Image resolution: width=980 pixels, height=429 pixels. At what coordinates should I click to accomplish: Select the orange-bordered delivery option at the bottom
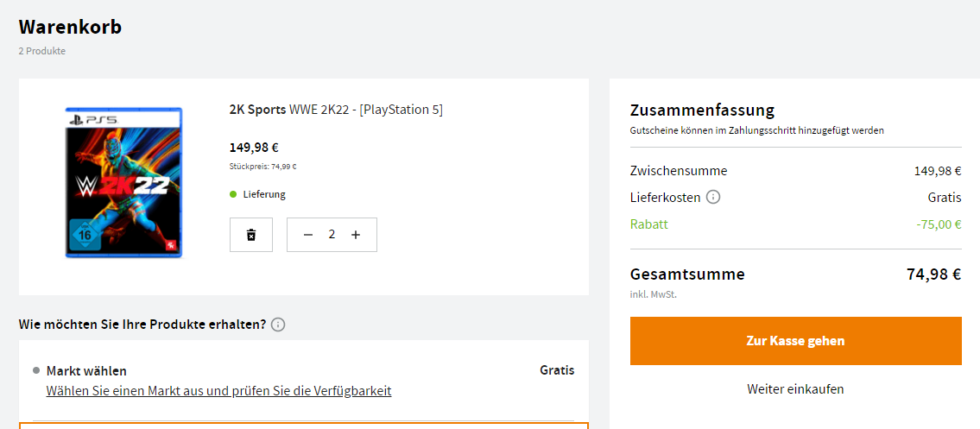(304, 426)
